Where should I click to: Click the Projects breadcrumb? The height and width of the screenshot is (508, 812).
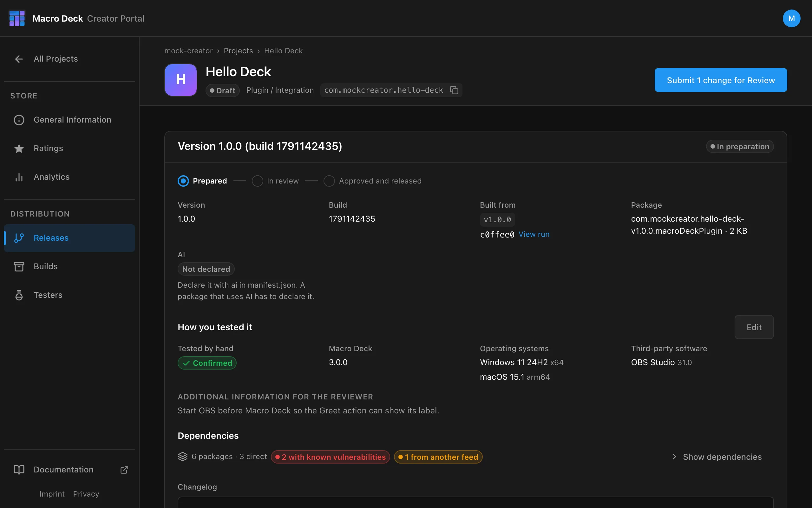[x=238, y=51]
